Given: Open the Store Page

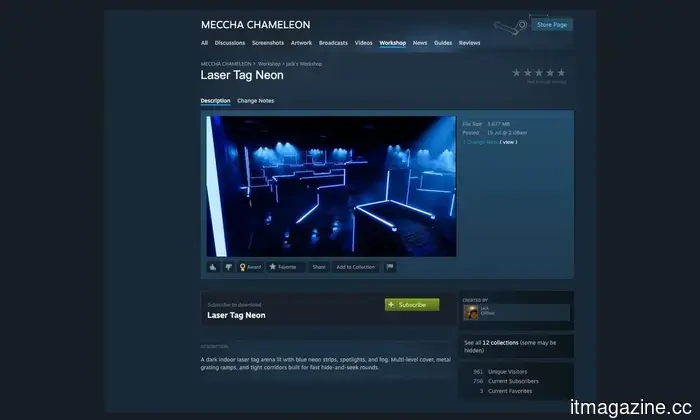Looking at the screenshot, I should [552, 25].
